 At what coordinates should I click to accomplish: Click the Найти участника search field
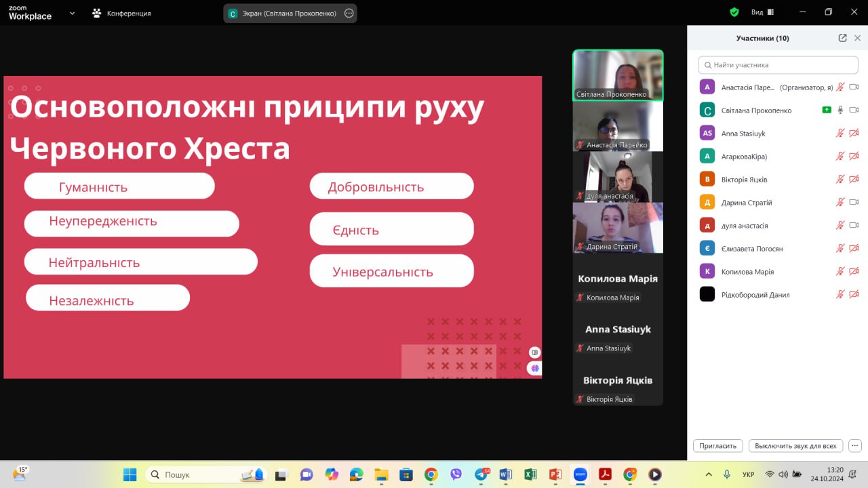(x=778, y=65)
